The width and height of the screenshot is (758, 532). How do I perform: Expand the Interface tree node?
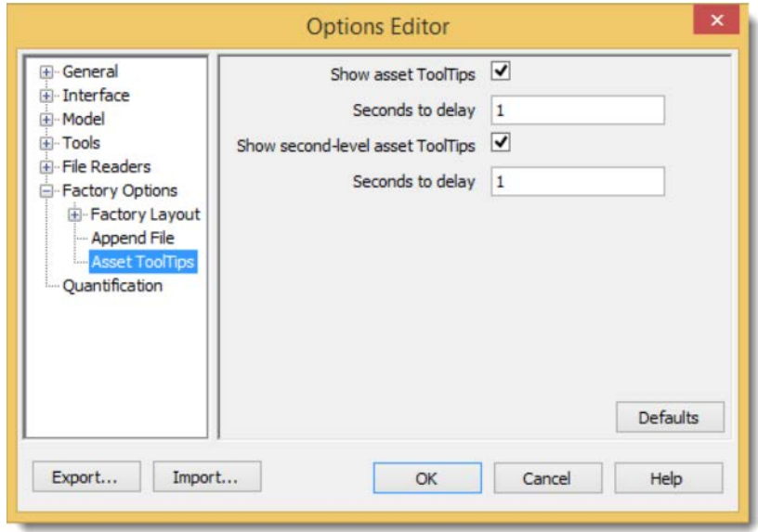point(46,96)
